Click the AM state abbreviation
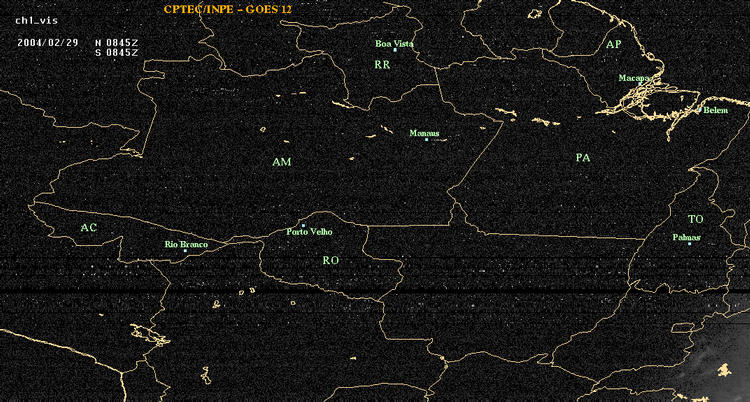The image size is (750, 402). tap(282, 162)
